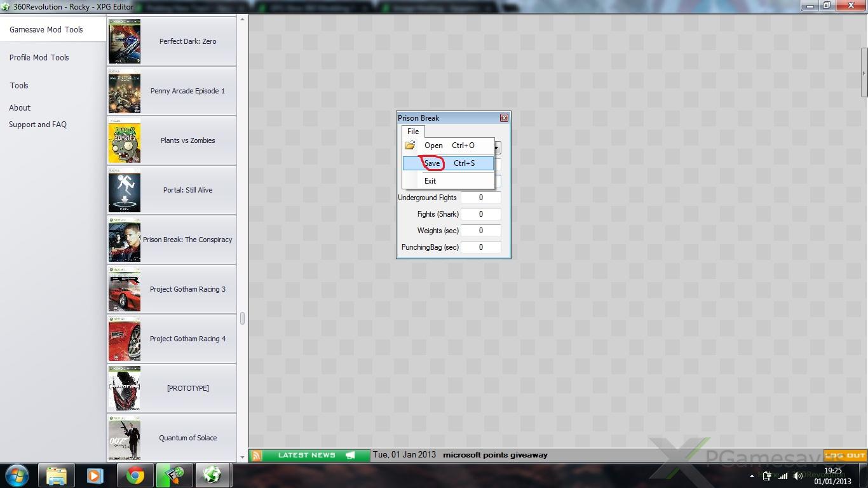Click the RSS feed icon in news bar
Image resolution: width=868 pixels, height=488 pixels.
click(x=257, y=455)
